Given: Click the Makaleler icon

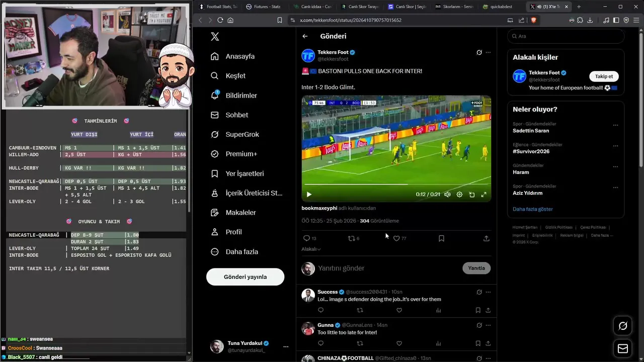Looking at the screenshot, I should point(215,213).
